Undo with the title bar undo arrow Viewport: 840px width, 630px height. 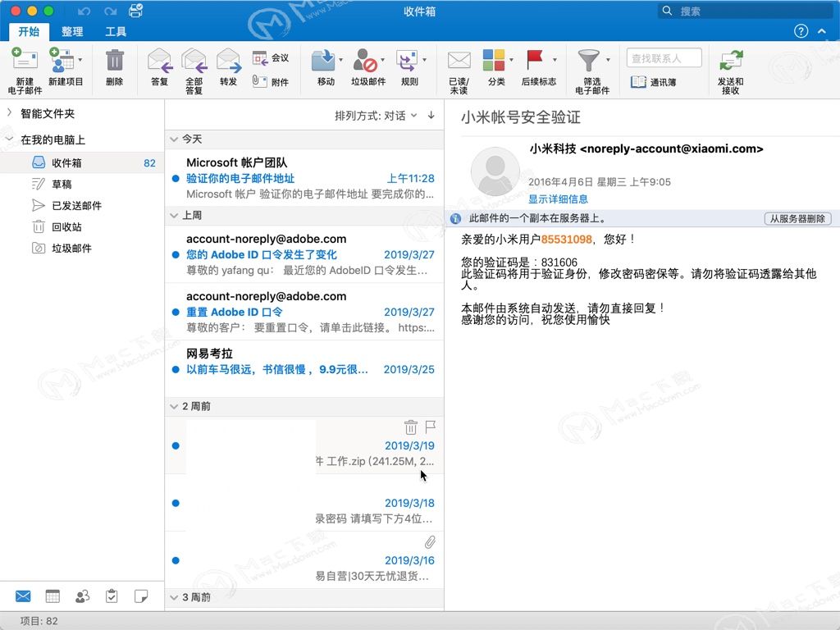click(84, 11)
